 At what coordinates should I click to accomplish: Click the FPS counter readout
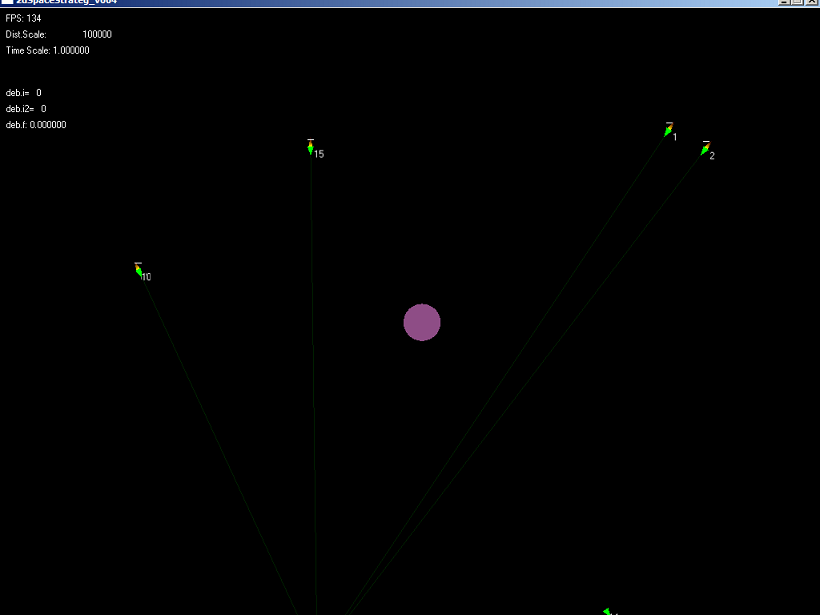pos(23,18)
